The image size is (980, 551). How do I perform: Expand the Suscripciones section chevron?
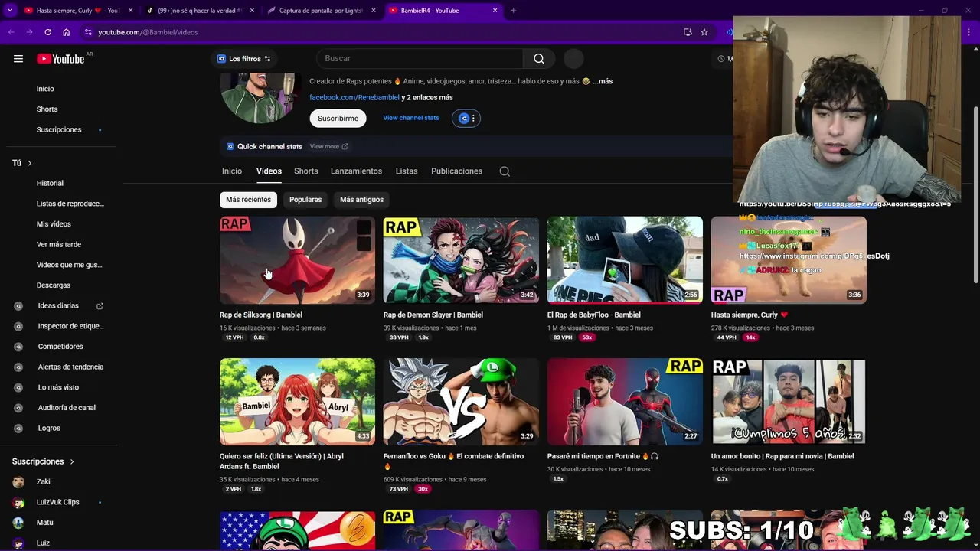pos(72,461)
